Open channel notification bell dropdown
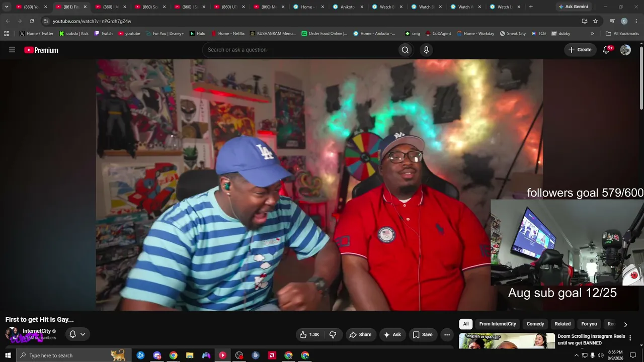 coord(77,334)
